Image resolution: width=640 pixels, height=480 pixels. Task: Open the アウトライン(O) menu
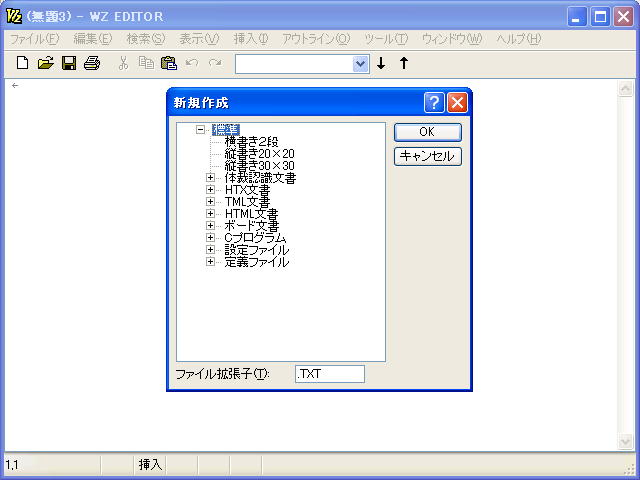316,39
